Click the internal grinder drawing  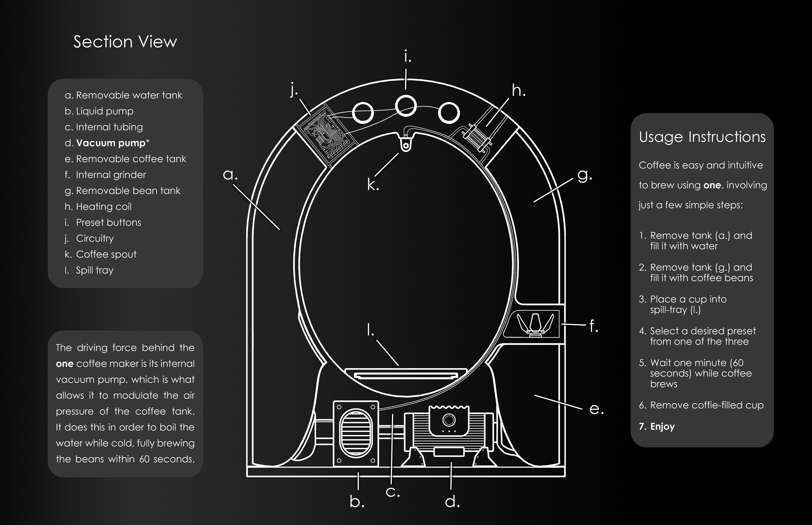[x=536, y=324]
